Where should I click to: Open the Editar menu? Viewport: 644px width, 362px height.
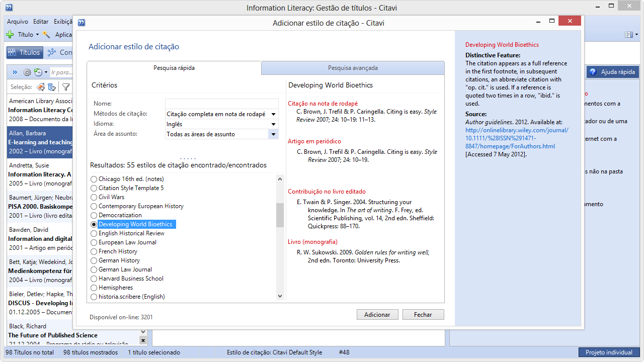point(41,22)
